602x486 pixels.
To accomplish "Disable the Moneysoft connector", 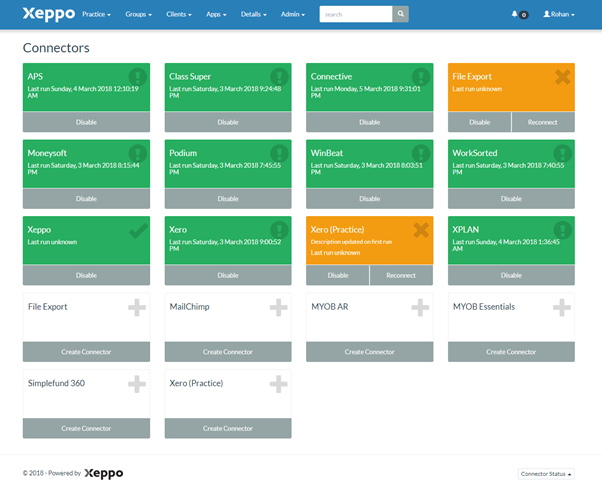I will [86, 198].
